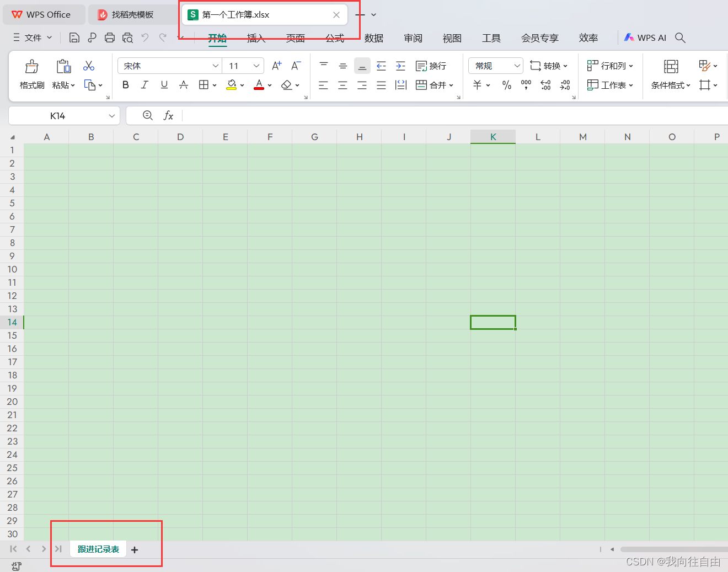Expand the Name Box dropdown arrow

click(x=112, y=116)
